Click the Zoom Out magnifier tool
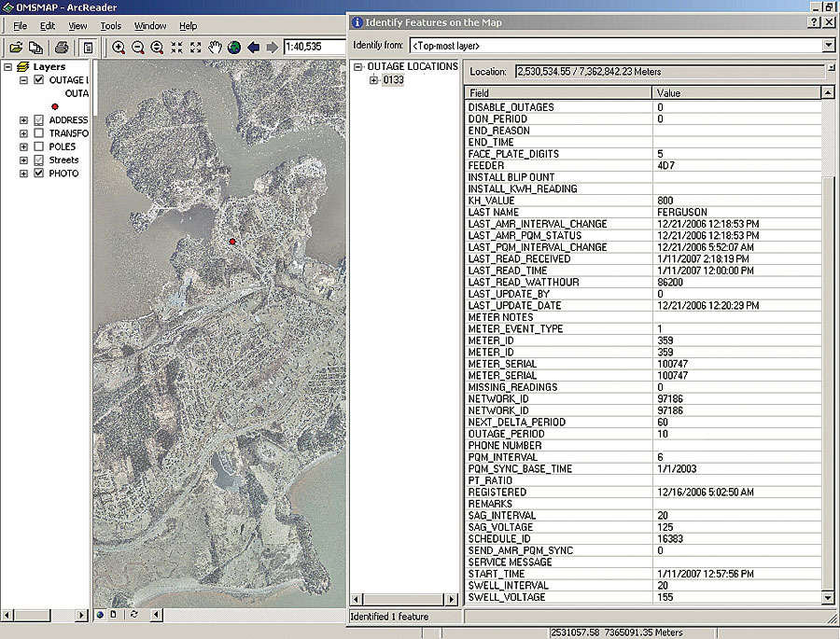 pos(137,47)
